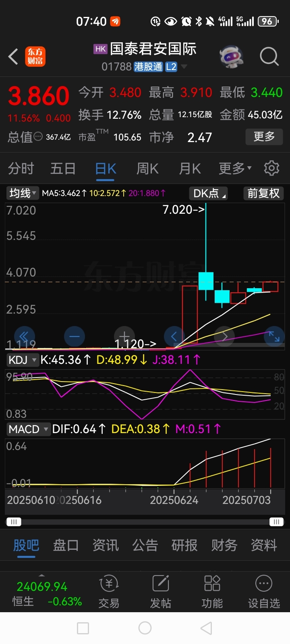Select the 日K chart tab
The height and width of the screenshot is (644, 290).
pos(106,168)
